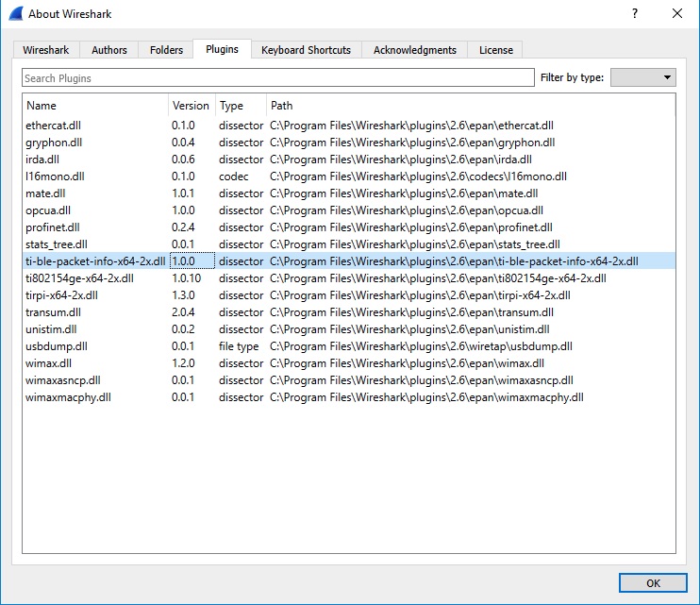This screenshot has width=700, height=605.
Task: Click the question mark help button
Action: click(634, 13)
